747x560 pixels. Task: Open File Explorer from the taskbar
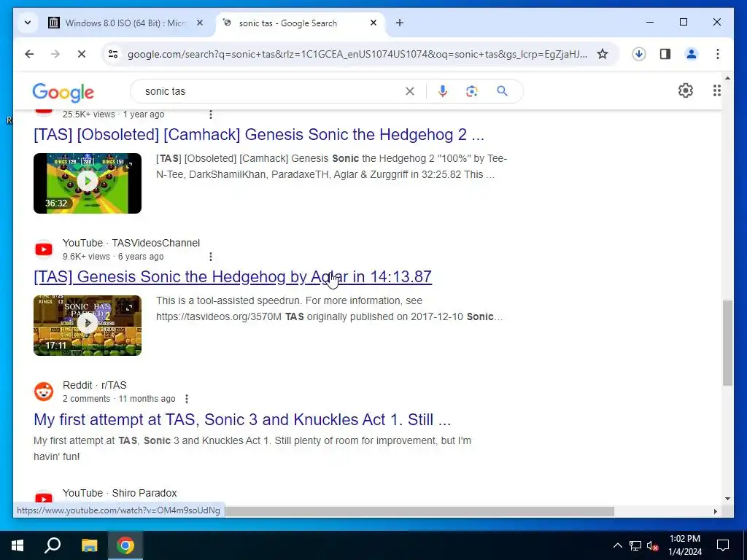pos(89,545)
